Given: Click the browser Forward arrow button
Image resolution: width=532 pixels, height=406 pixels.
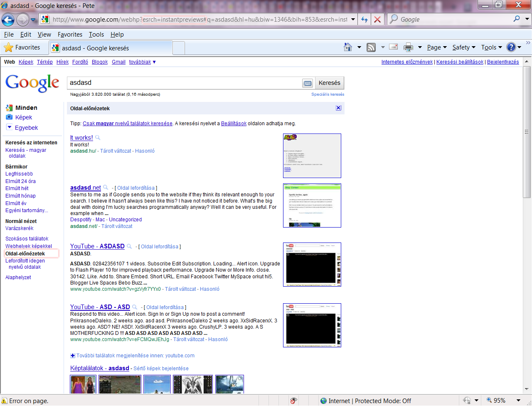Looking at the screenshot, I should [23, 20].
